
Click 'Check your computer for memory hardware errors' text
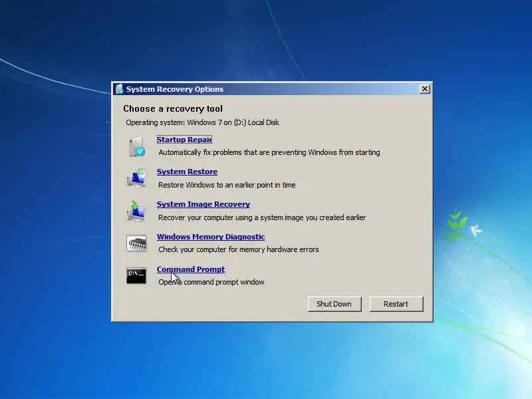tap(239, 249)
